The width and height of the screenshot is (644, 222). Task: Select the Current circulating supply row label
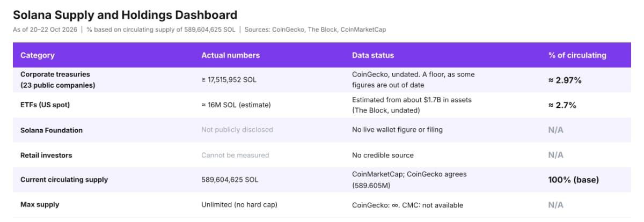click(64, 180)
